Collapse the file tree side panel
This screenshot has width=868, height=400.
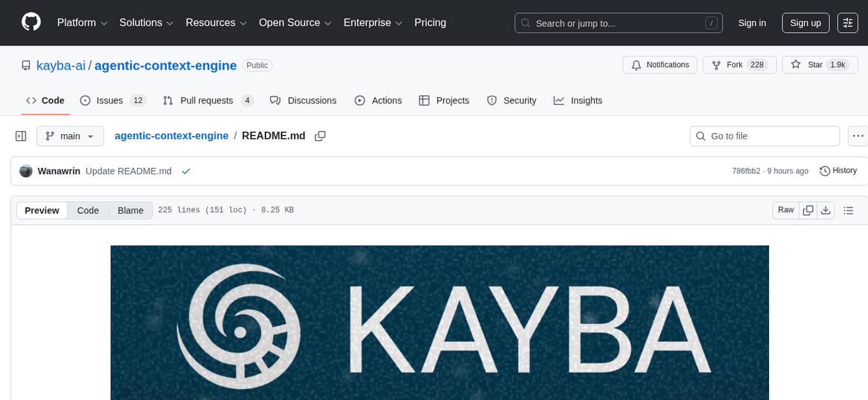21,136
